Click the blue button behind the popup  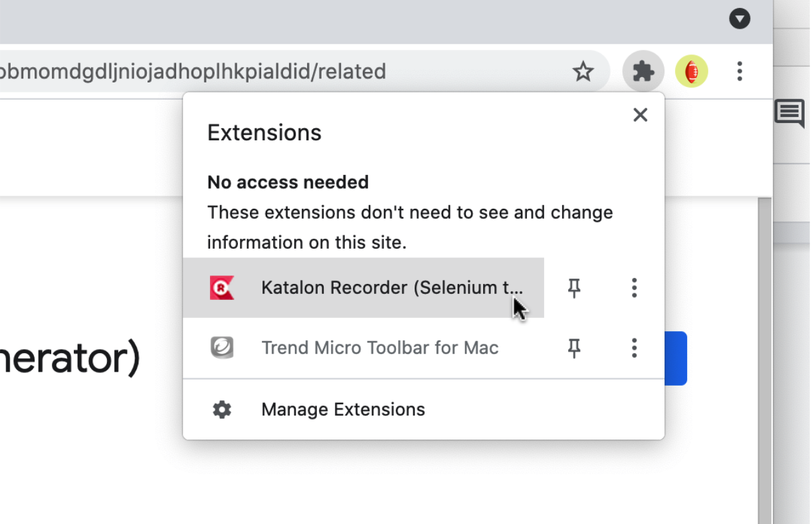[676, 358]
